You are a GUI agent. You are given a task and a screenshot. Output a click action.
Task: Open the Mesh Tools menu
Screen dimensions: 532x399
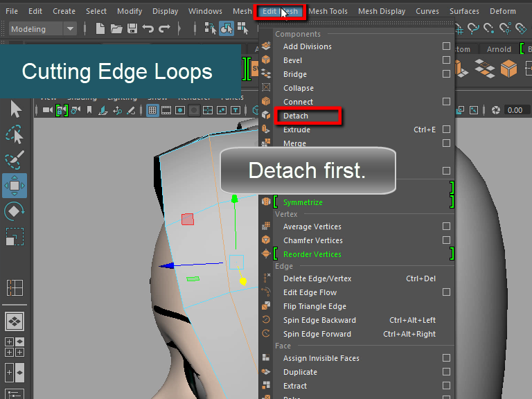coord(328,11)
